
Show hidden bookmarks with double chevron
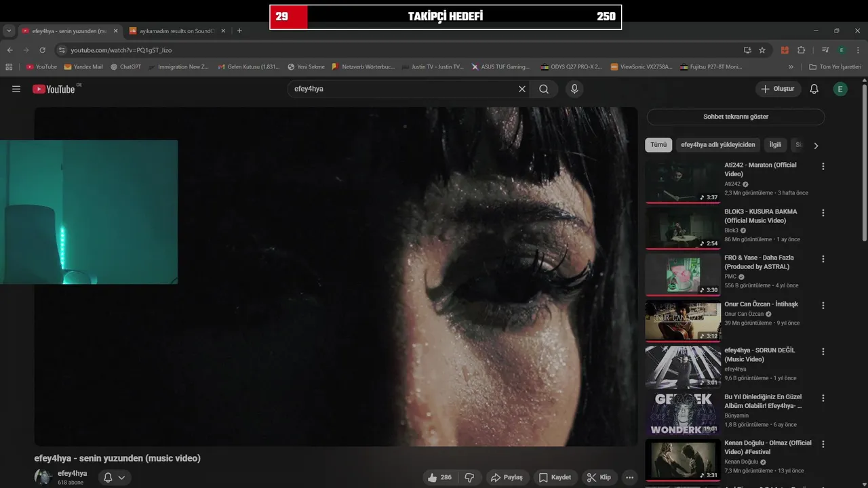[x=791, y=67]
